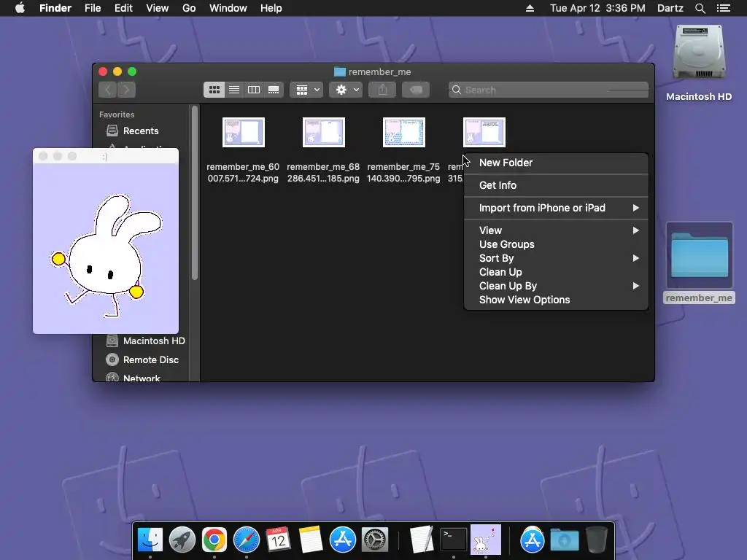Screen dimensions: 747x560
Task: Open the Finder menu in menu bar
Action: pyautogui.click(x=55, y=8)
